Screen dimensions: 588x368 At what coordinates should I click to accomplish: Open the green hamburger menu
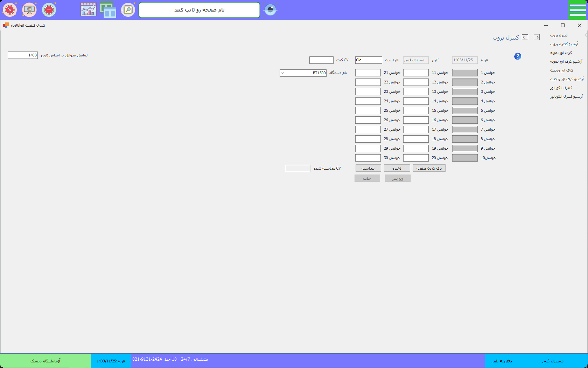pyautogui.click(x=577, y=10)
